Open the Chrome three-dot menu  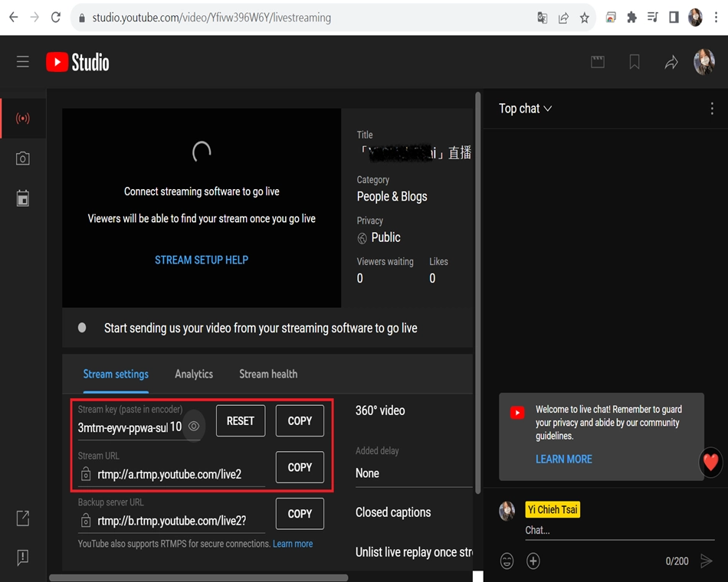716,18
